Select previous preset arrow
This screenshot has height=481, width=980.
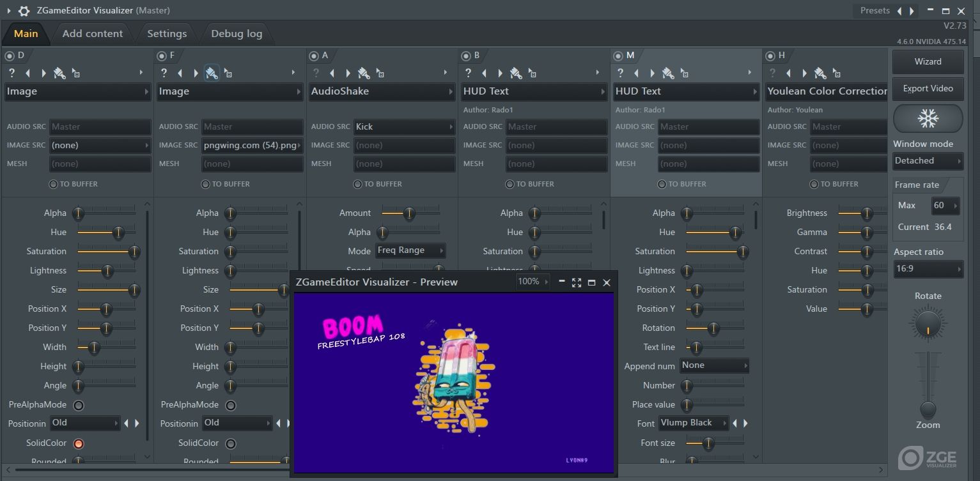[x=899, y=11]
